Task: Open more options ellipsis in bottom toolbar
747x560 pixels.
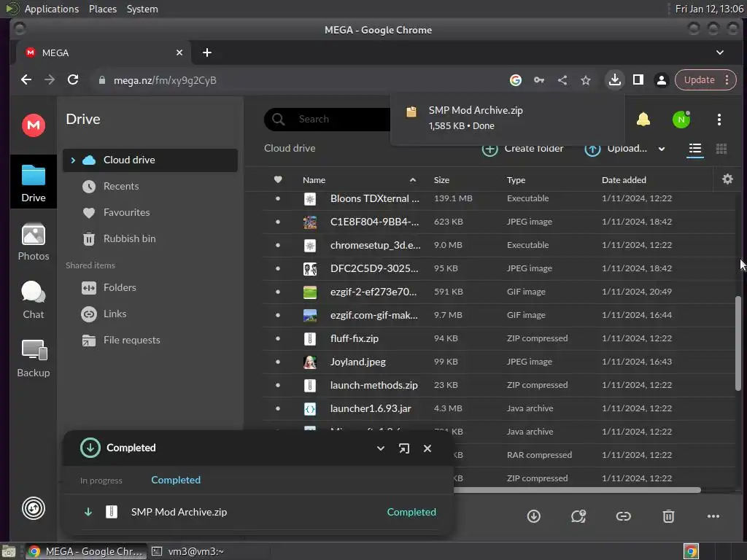Action: click(713, 516)
